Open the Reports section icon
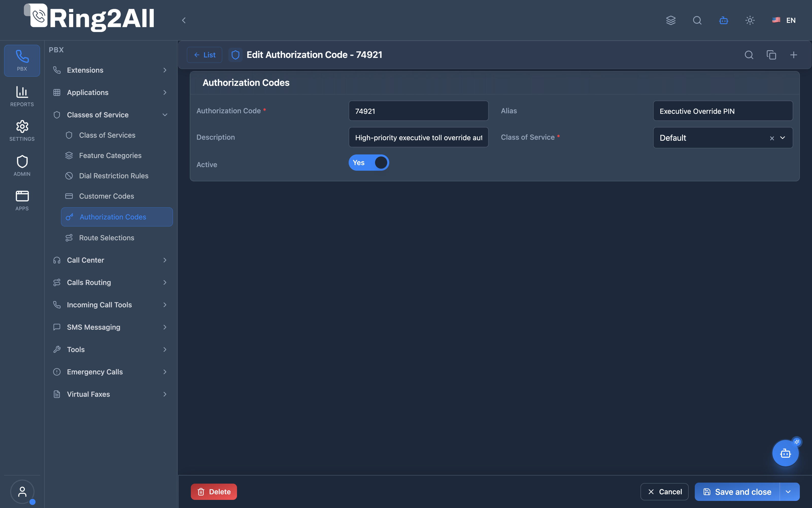 click(x=22, y=97)
